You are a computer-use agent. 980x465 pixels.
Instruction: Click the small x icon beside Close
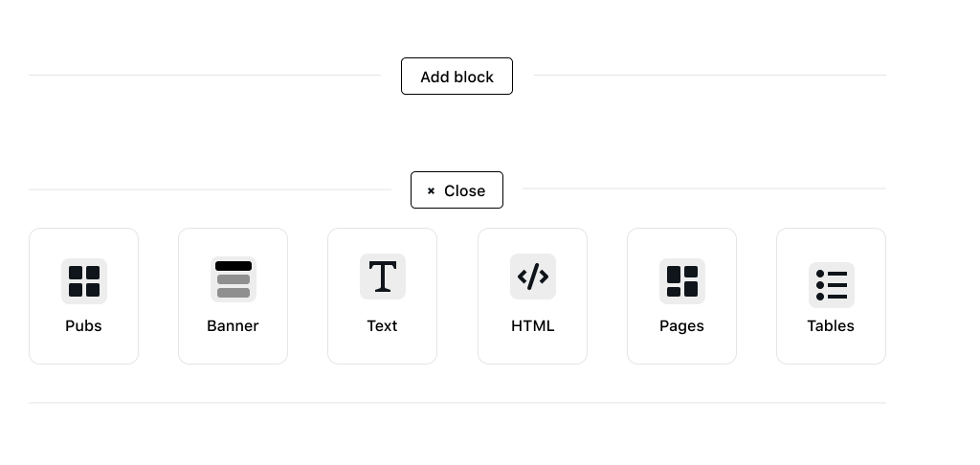(x=432, y=190)
